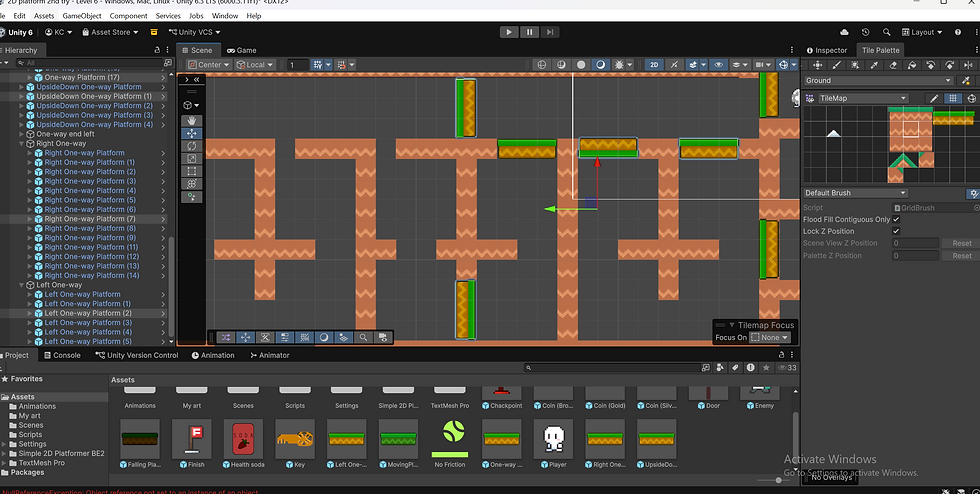Screen dimensions: 980x494
Task: Open the Layout dropdown
Action: point(922,32)
